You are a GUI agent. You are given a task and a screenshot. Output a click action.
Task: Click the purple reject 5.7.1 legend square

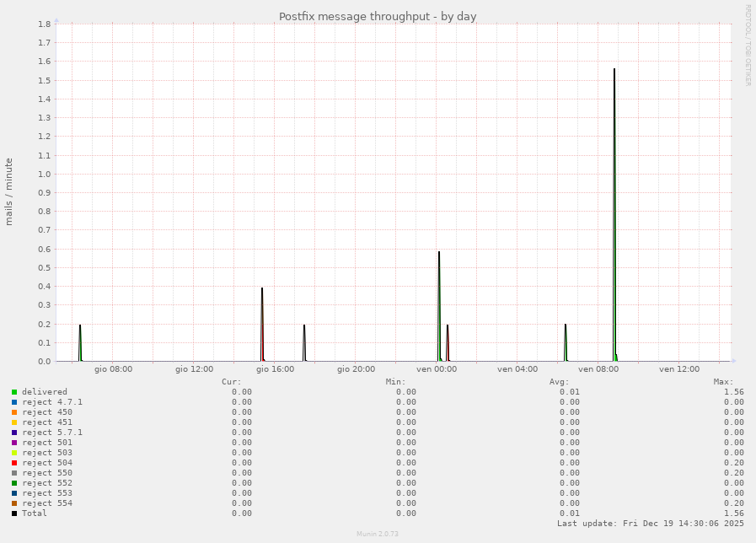click(15, 432)
